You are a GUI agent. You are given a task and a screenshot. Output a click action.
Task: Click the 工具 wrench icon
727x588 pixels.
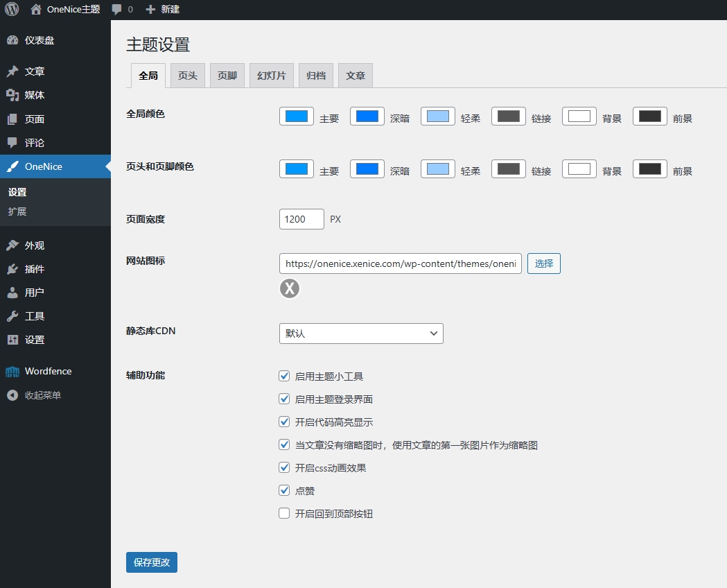pos(12,316)
